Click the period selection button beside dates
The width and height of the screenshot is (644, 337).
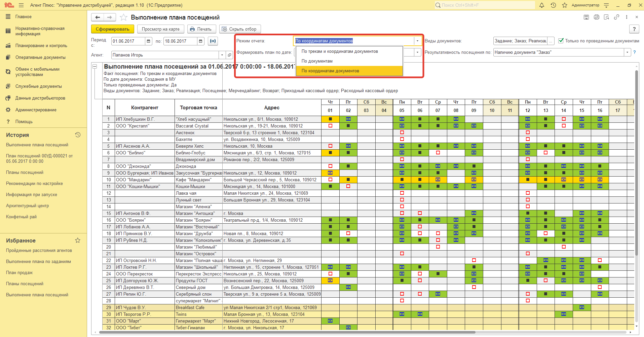(213, 41)
